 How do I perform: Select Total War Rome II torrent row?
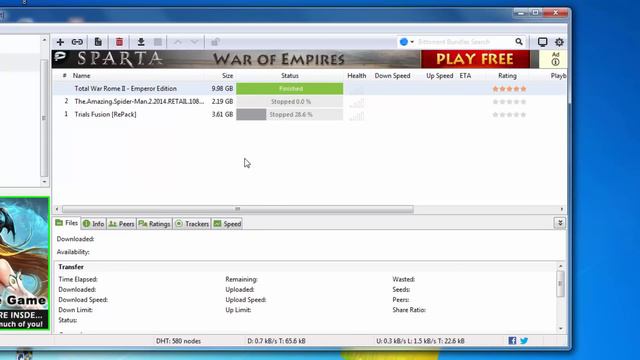309,89
